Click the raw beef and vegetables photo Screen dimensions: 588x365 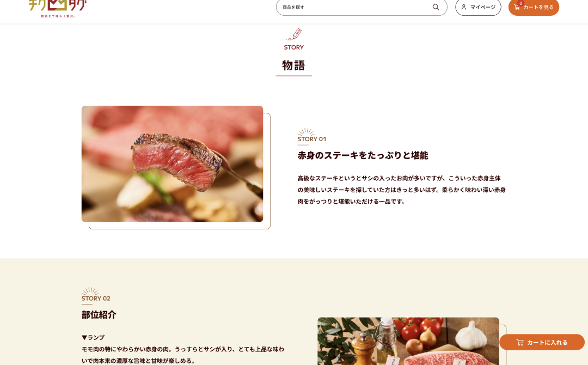408,341
